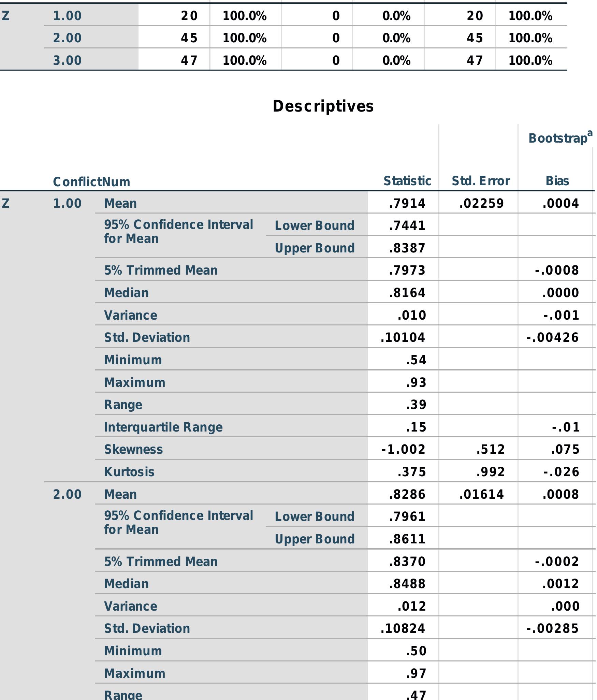Click the Std. Error column header

tap(481, 181)
